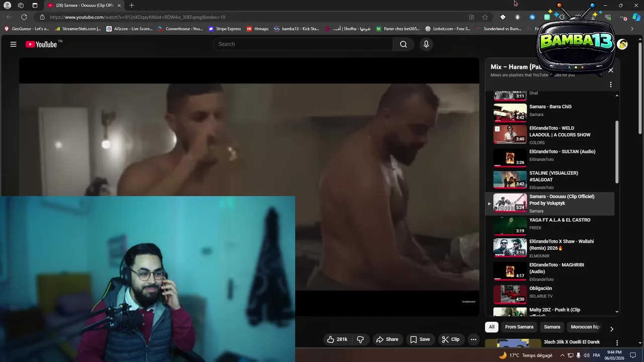
Task: Open the YouTube hamburger guide menu
Action: [14, 44]
